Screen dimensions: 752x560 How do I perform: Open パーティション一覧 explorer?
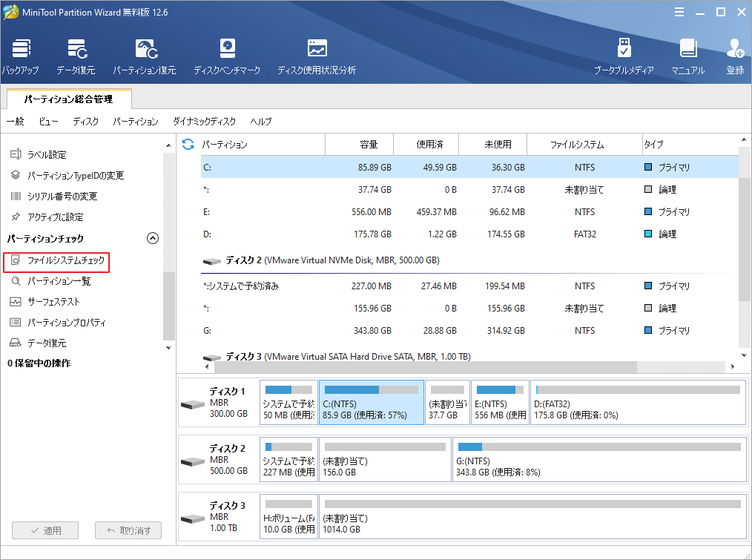click(x=51, y=280)
